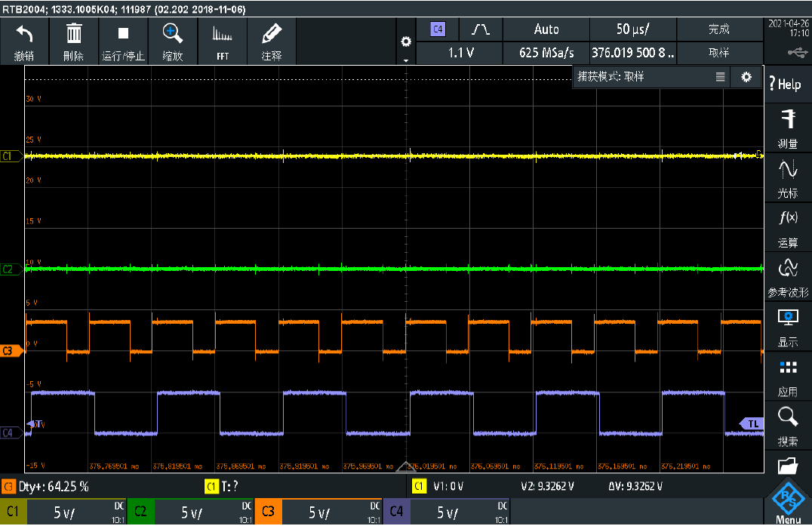Toggle channel C2 with its bottom label
The height and width of the screenshot is (526, 812).
click(x=140, y=512)
